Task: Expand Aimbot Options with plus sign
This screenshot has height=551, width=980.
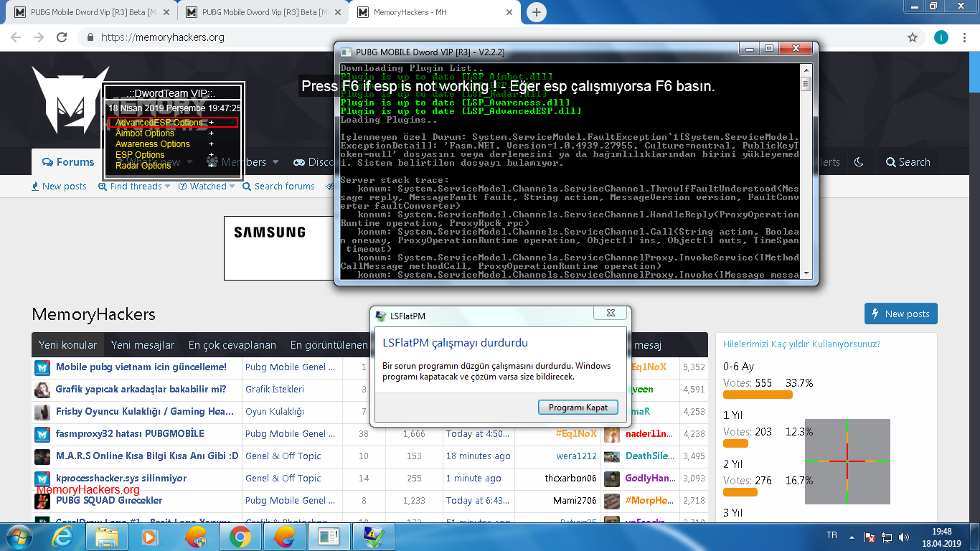Action: tap(212, 133)
